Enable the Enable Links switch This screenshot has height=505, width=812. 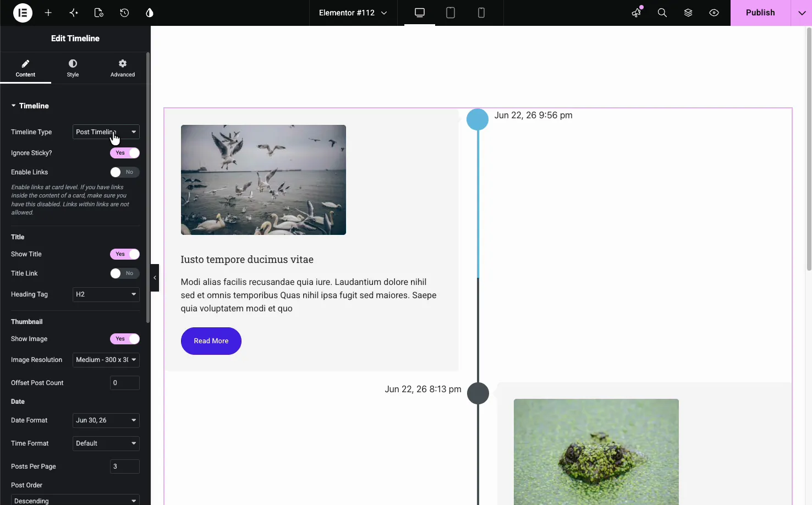(x=125, y=172)
